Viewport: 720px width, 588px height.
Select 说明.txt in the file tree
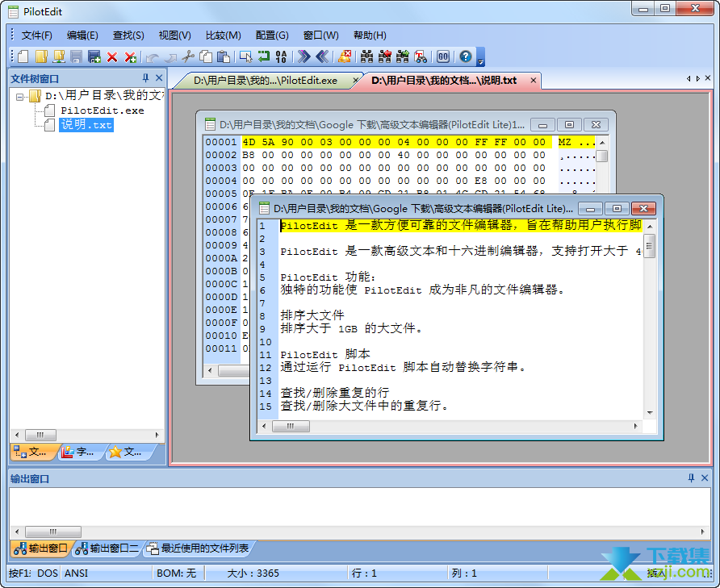click(86, 125)
